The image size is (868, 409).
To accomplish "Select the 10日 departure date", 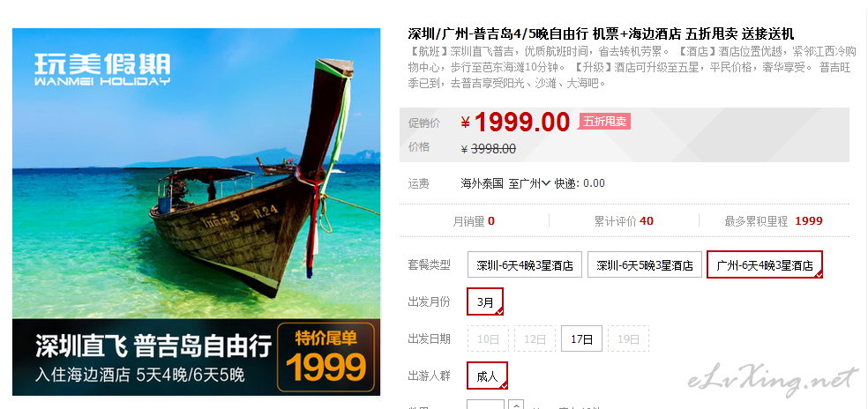I will pyautogui.click(x=488, y=338).
